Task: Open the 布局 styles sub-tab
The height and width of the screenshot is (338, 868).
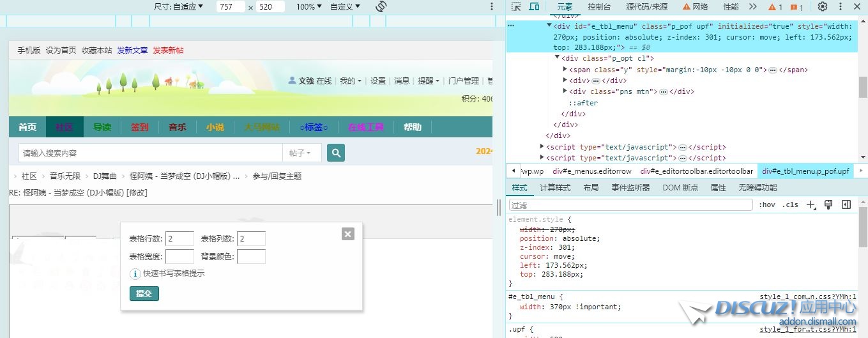Action: [x=591, y=187]
